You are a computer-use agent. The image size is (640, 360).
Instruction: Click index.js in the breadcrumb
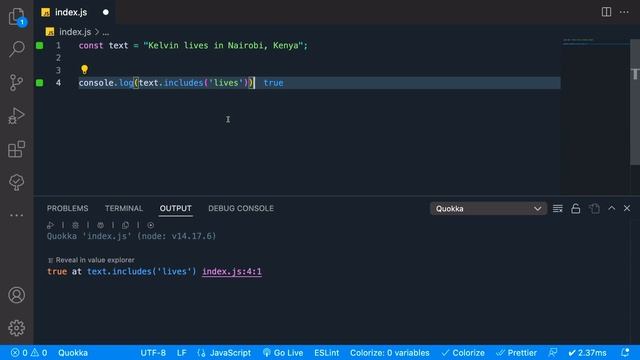click(x=75, y=32)
